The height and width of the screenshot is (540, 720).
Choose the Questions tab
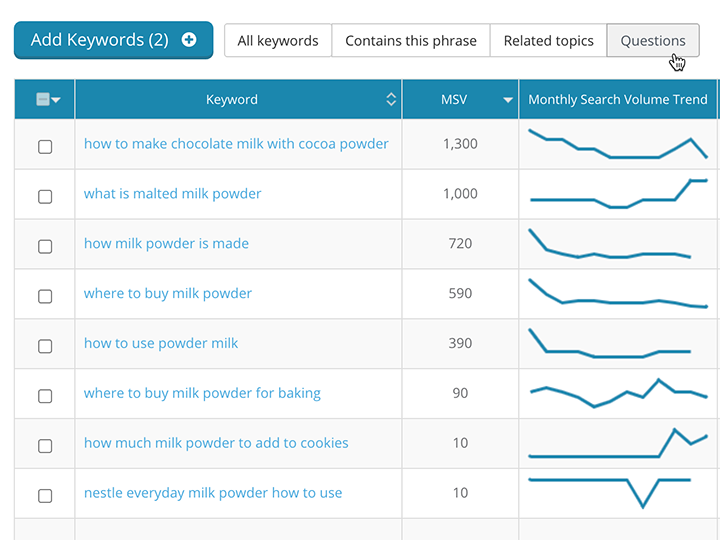tap(652, 41)
